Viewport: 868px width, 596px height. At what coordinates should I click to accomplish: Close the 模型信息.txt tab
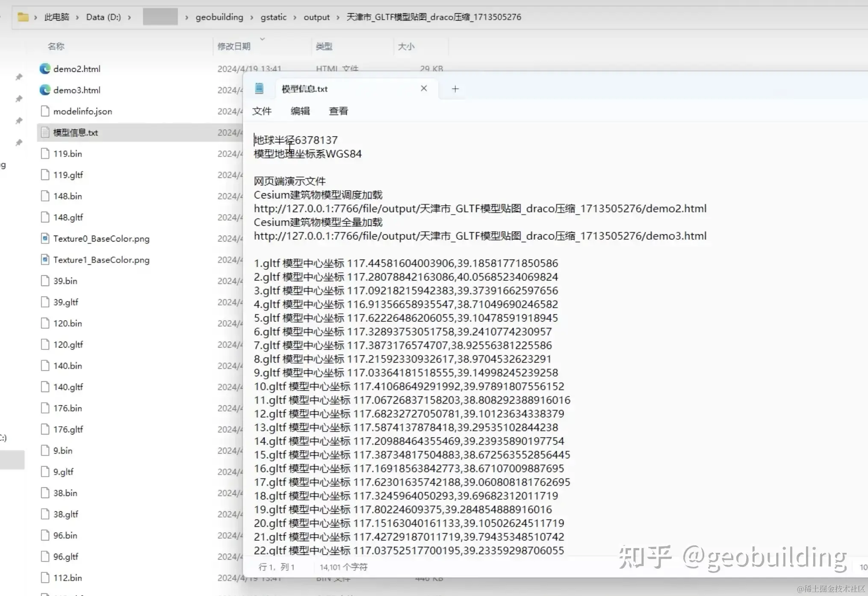point(424,88)
